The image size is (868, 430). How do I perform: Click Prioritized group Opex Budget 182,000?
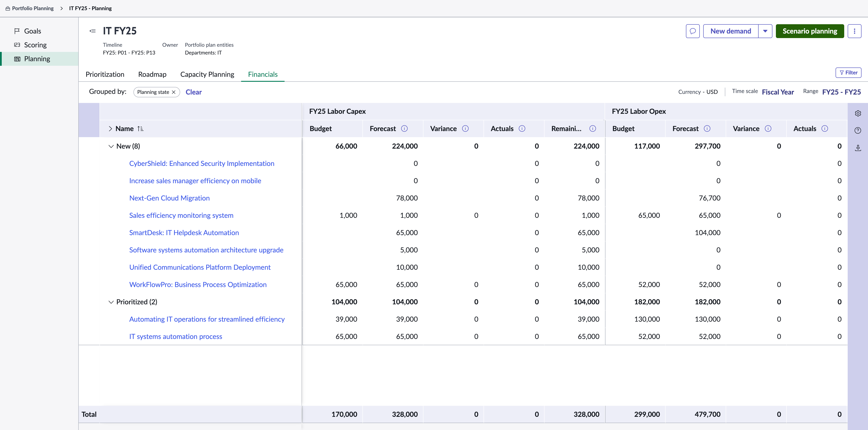click(x=647, y=302)
